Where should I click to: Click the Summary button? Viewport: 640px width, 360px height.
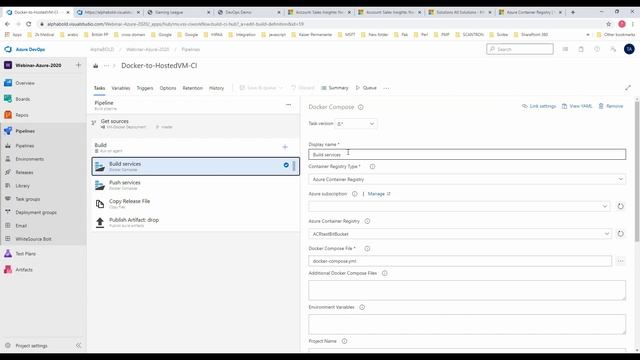coord(335,88)
